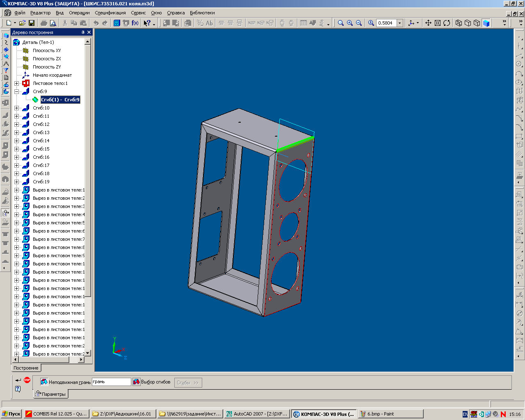The width and height of the screenshot is (525, 420).
Task: Expand the Сгиб:10 tree node
Action: pos(17,108)
